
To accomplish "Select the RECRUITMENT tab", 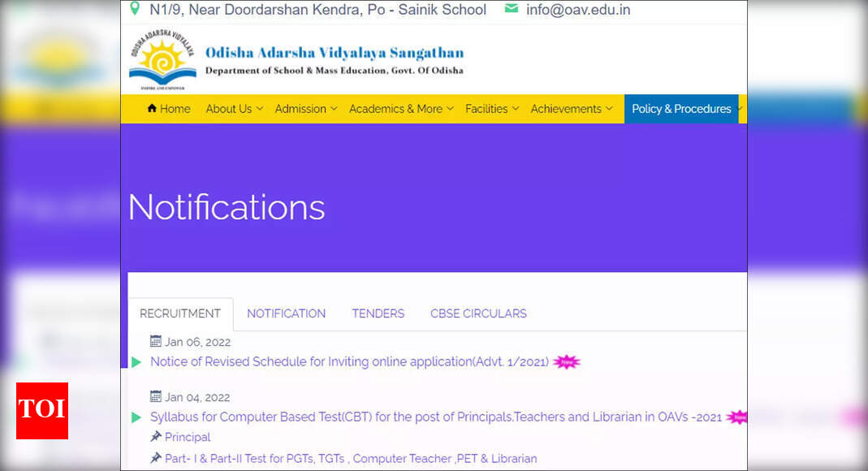I will 180,313.
